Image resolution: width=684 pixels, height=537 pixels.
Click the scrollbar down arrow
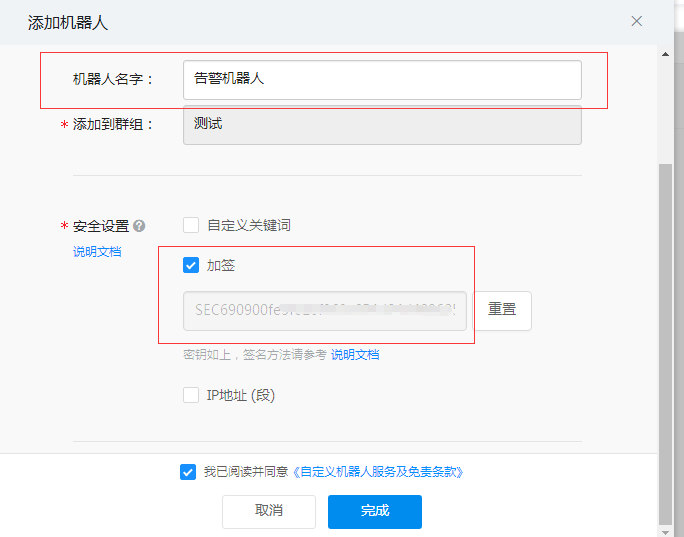[665, 532]
